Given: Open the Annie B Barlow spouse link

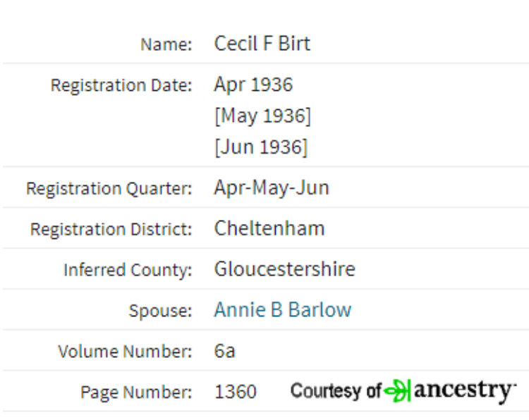Looking at the screenshot, I should pos(283,309).
